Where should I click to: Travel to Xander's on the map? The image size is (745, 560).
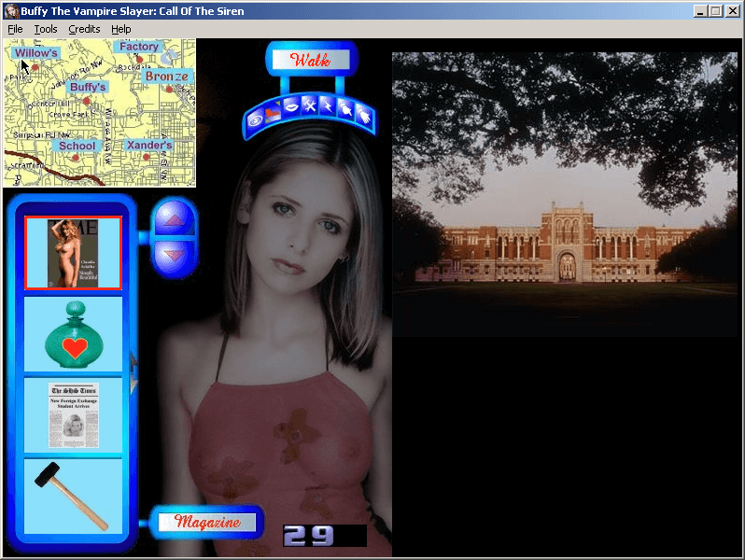pos(149,145)
